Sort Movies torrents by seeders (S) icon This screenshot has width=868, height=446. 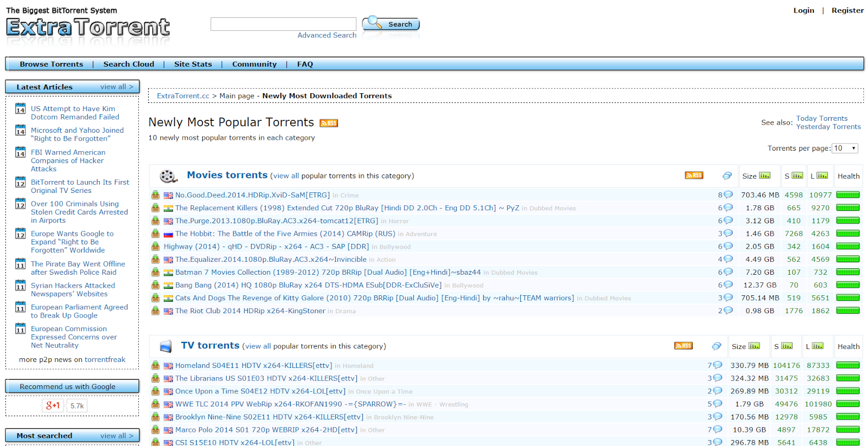pos(797,176)
